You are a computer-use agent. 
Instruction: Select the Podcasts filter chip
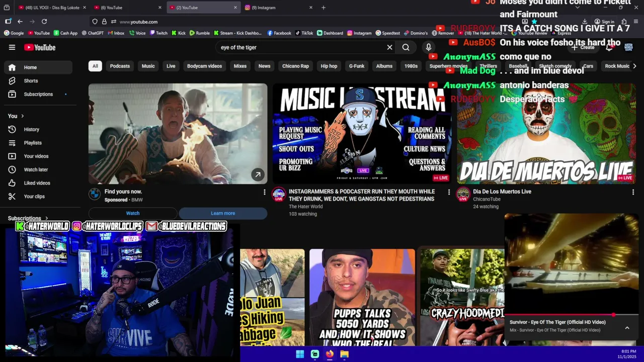[120, 66]
